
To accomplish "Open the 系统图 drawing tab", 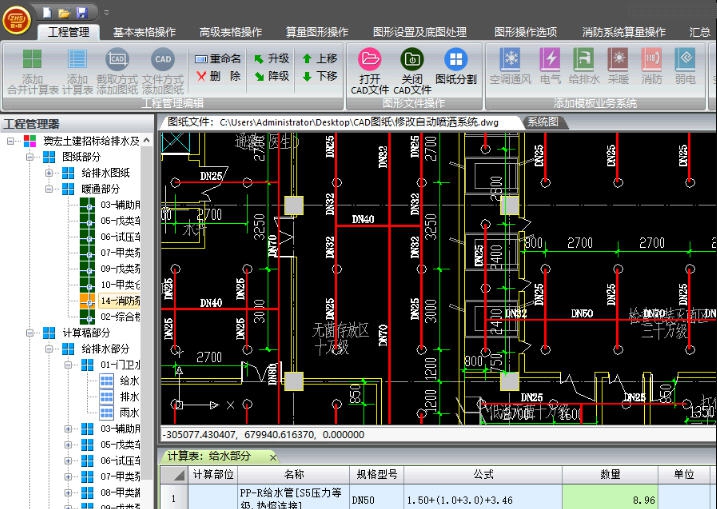I will click(x=544, y=122).
